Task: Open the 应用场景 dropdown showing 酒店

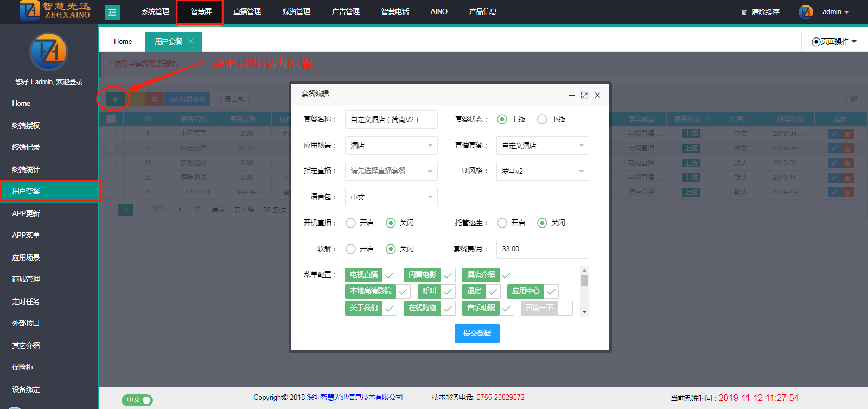Action: point(391,146)
